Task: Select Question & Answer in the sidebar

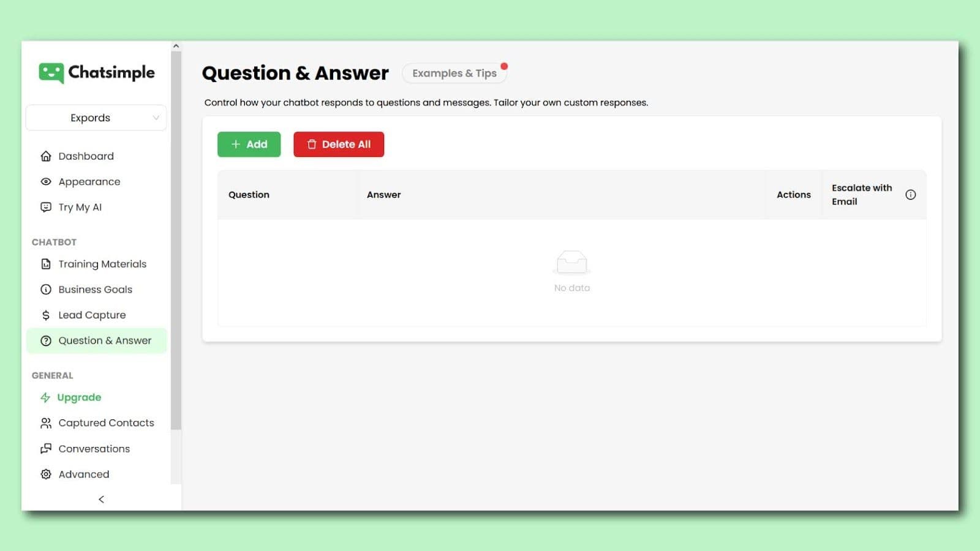Action: point(104,341)
